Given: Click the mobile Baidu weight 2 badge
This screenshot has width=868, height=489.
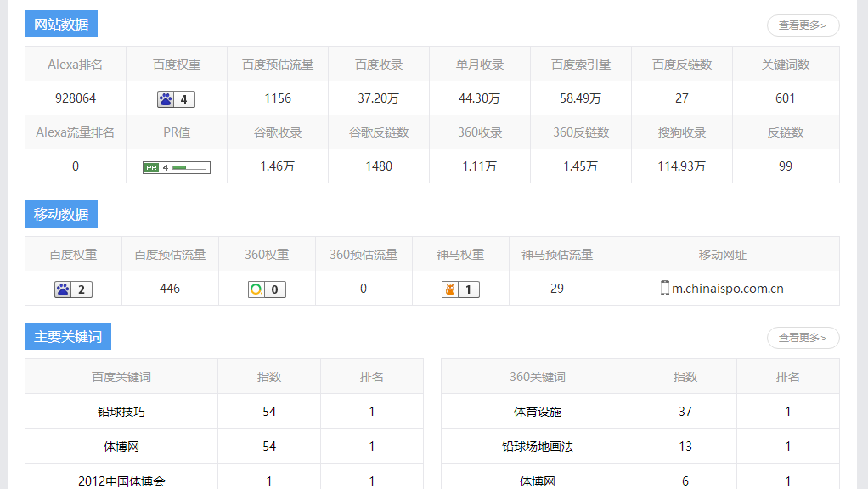Looking at the screenshot, I should (73, 289).
